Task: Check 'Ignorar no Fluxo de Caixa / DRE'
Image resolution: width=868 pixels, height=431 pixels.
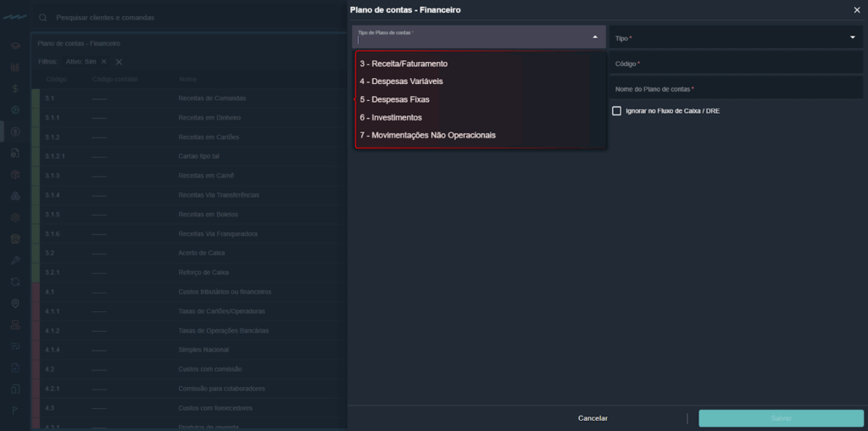Action: click(x=616, y=111)
